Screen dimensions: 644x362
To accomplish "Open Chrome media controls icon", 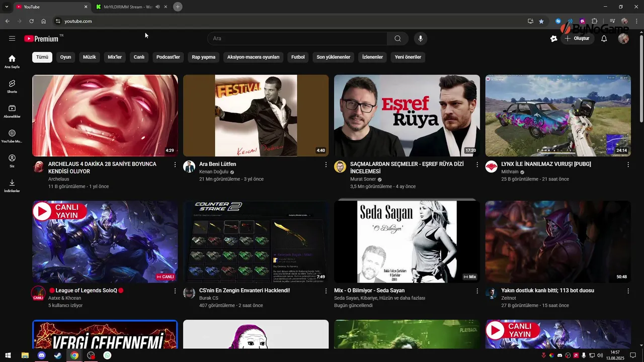I will (612, 21).
